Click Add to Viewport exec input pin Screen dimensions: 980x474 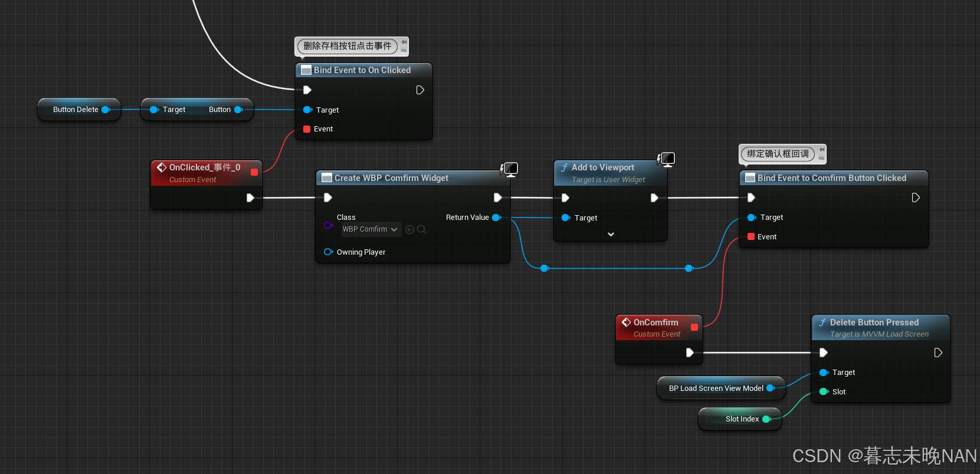coord(565,198)
